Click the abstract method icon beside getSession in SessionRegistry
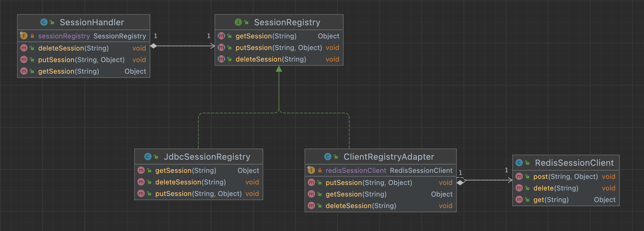The image size is (644, 231). (x=221, y=36)
